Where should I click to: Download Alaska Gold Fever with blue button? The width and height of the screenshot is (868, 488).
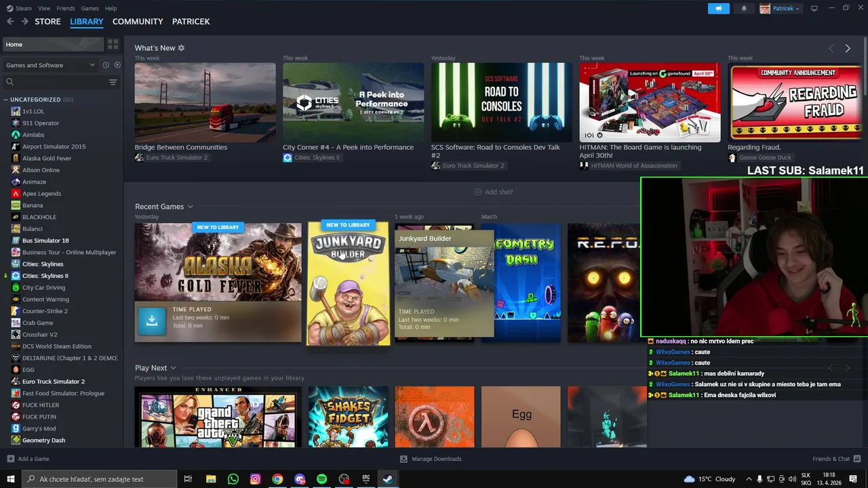point(152,321)
